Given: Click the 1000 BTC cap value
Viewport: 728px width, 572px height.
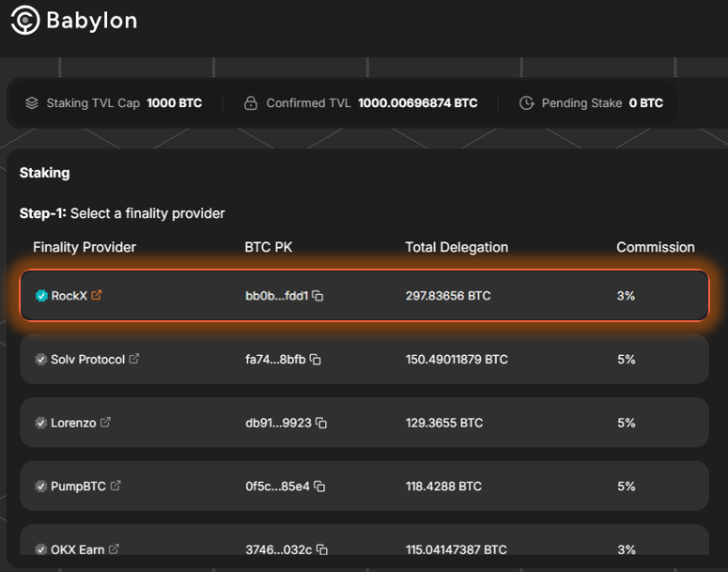Looking at the screenshot, I should pyautogui.click(x=175, y=103).
